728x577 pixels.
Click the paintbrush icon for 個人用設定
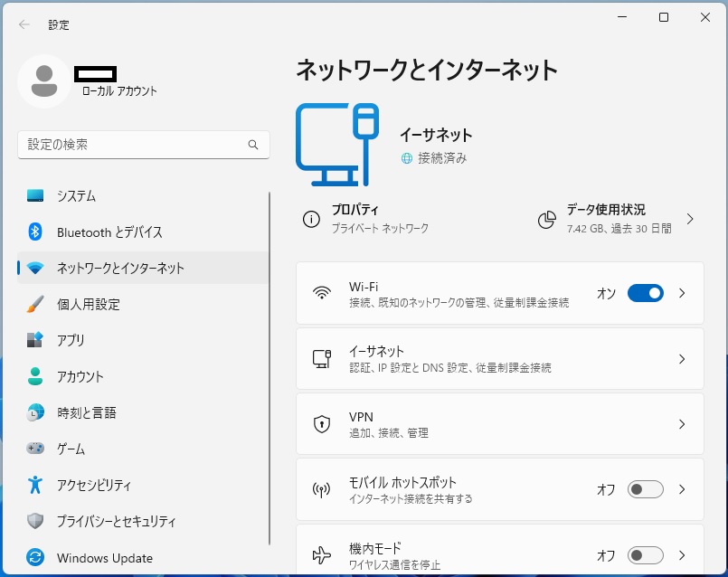(x=35, y=304)
